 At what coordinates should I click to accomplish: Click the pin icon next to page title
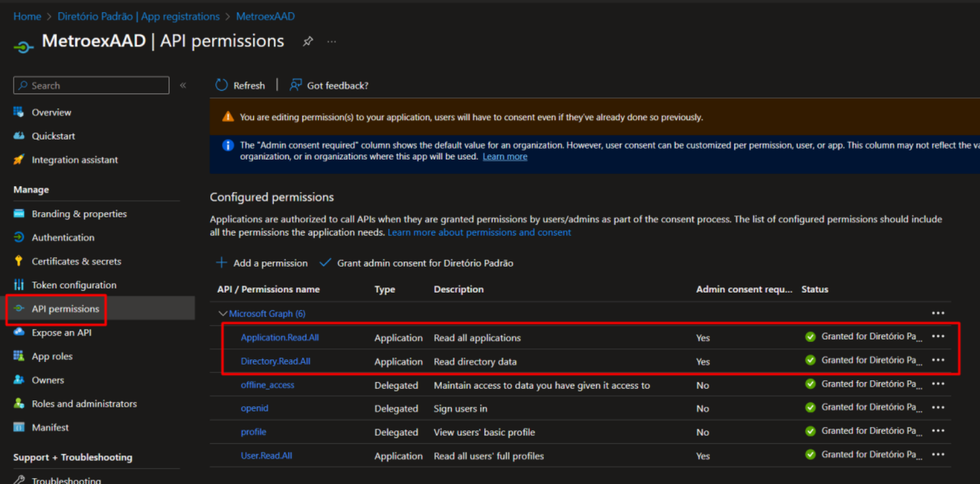point(308,42)
